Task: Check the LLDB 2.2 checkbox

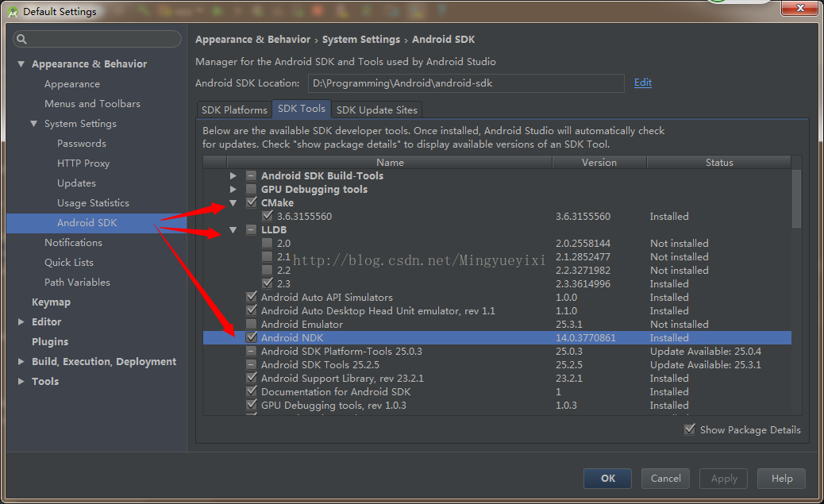Action: point(268,270)
